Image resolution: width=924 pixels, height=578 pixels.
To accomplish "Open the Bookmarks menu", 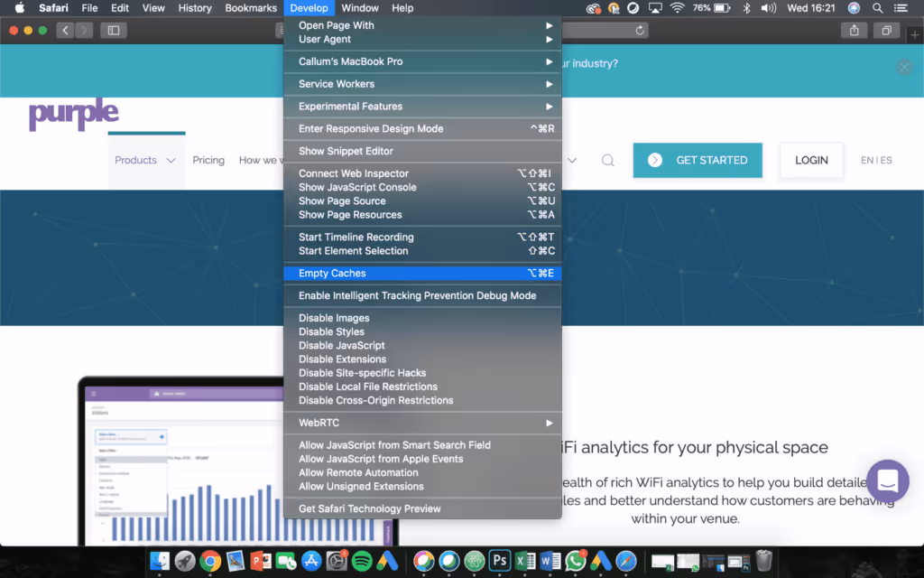I will coord(251,7).
